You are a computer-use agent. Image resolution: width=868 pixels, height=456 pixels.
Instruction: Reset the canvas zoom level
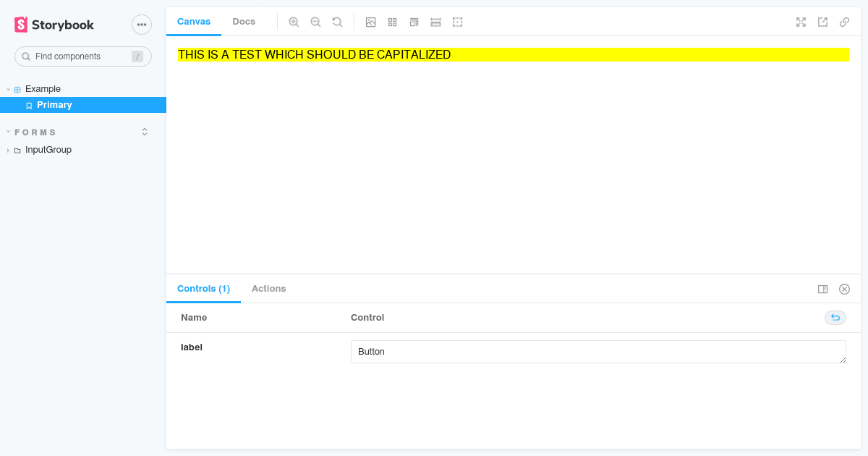(x=337, y=22)
